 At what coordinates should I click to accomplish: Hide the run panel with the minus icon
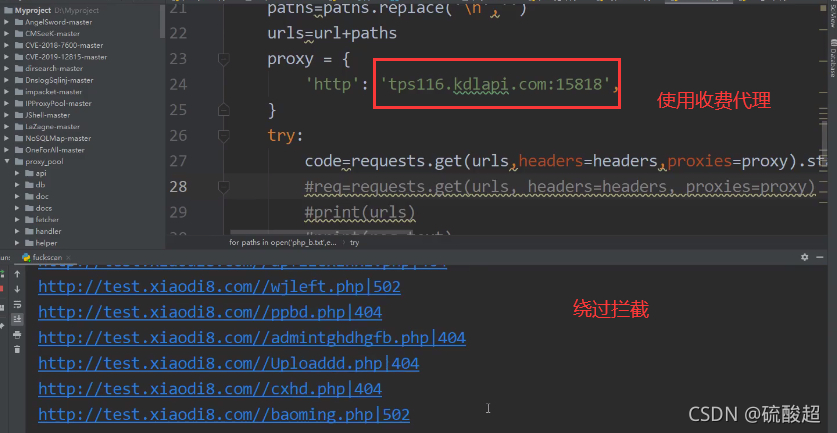tap(820, 257)
